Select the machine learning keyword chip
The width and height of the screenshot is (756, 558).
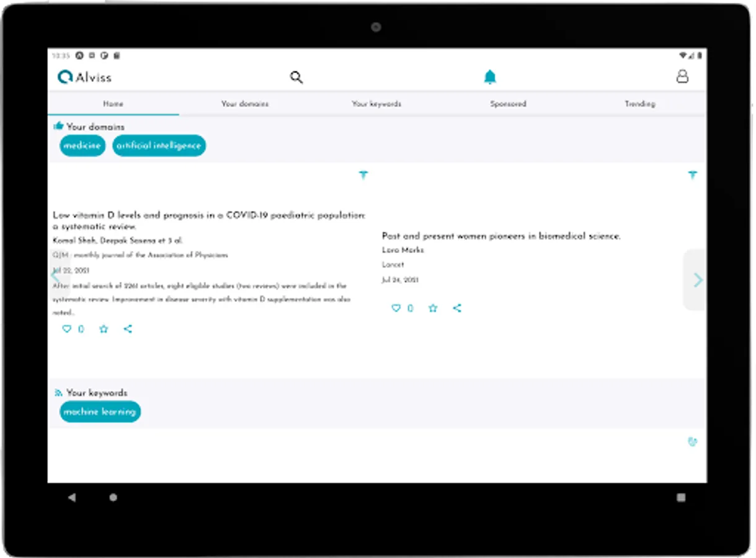point(100,412)
